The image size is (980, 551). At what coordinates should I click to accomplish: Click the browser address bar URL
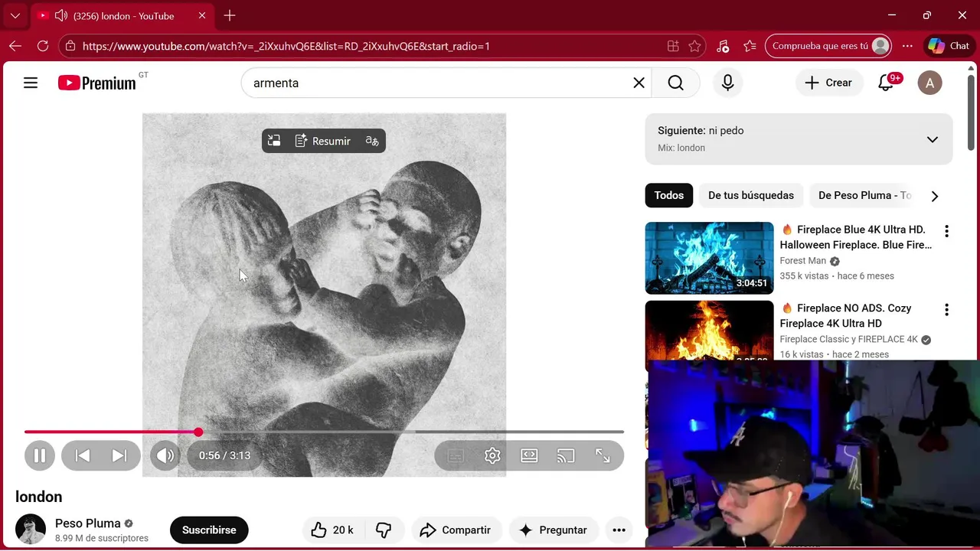[x=286, y=46]
